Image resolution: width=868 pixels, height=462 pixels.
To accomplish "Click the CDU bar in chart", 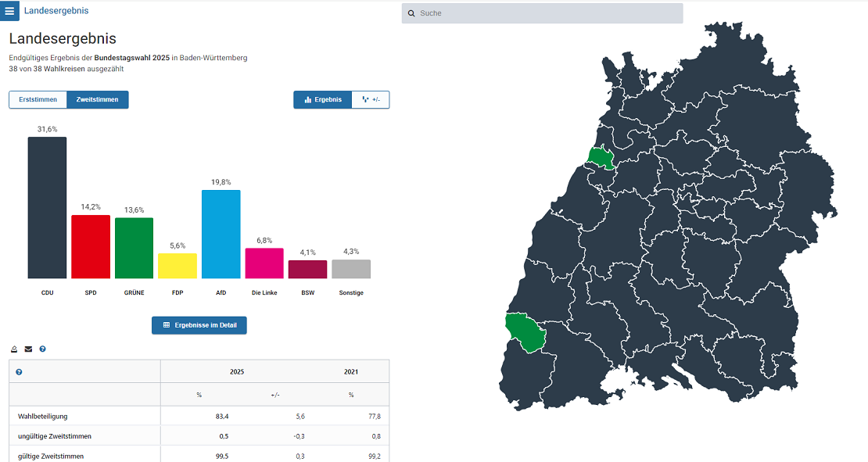I will [x=47, y=208].
